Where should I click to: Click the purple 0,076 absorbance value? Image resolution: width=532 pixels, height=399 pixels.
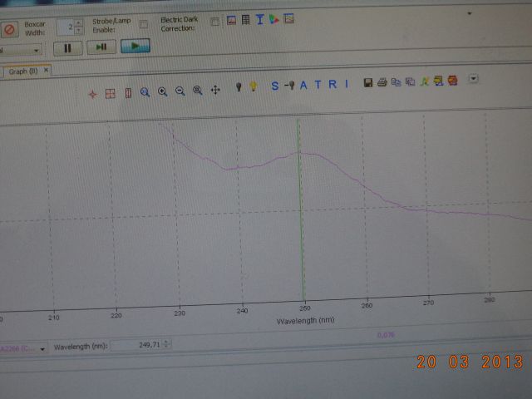coord(386,335)
